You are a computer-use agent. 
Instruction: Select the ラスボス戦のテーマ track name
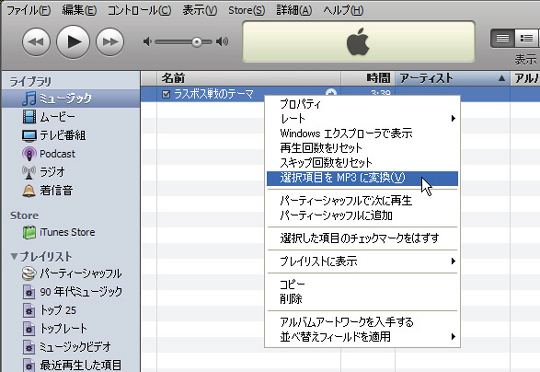214,94
